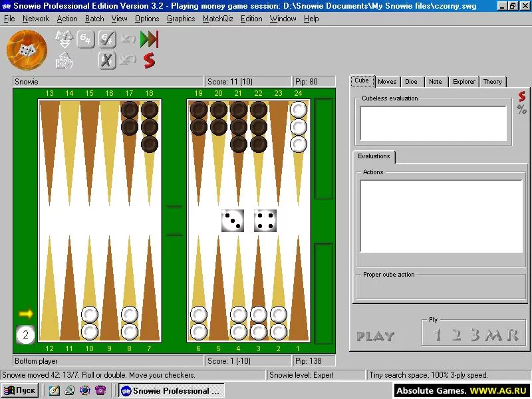Switch to the Explorer tab

[x=464, y=81]
